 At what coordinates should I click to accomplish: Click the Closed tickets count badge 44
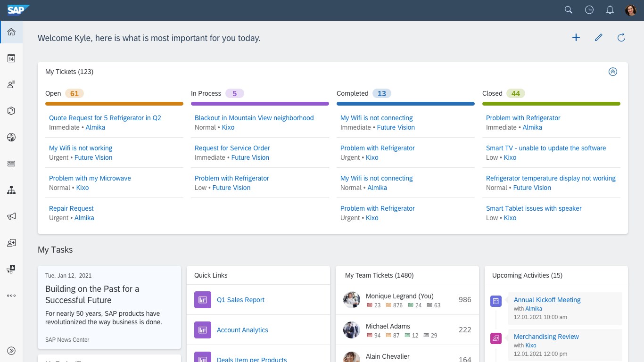click(516, 93)
